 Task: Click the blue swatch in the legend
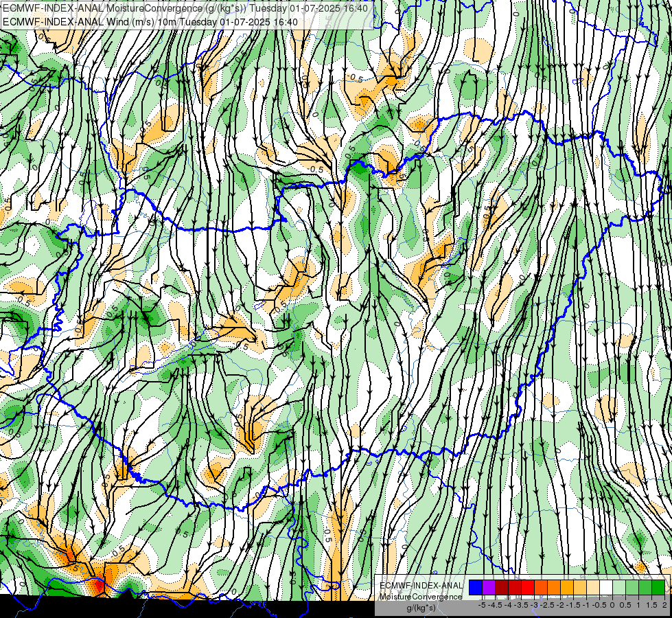click(476, 587)
